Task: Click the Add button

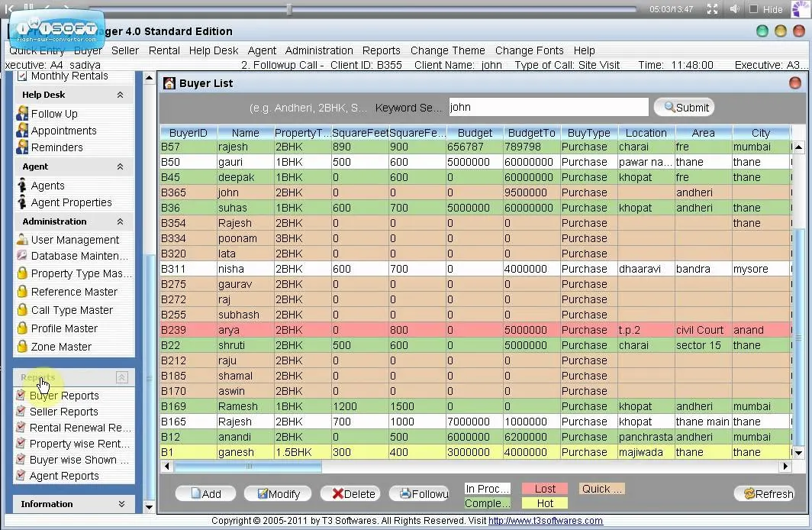Action: tap(205, 494)
